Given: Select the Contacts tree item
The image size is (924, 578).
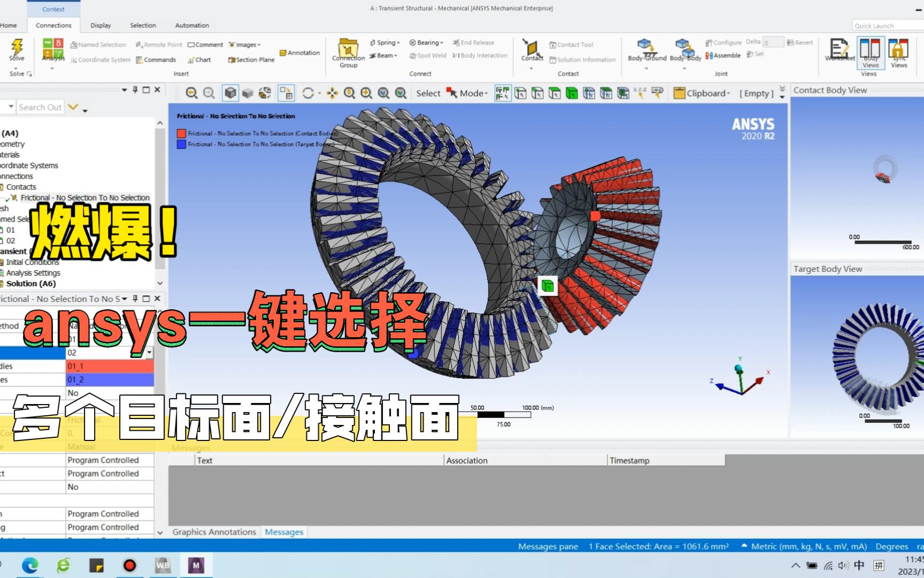Looking at the screenshot, I should (21, 187).
